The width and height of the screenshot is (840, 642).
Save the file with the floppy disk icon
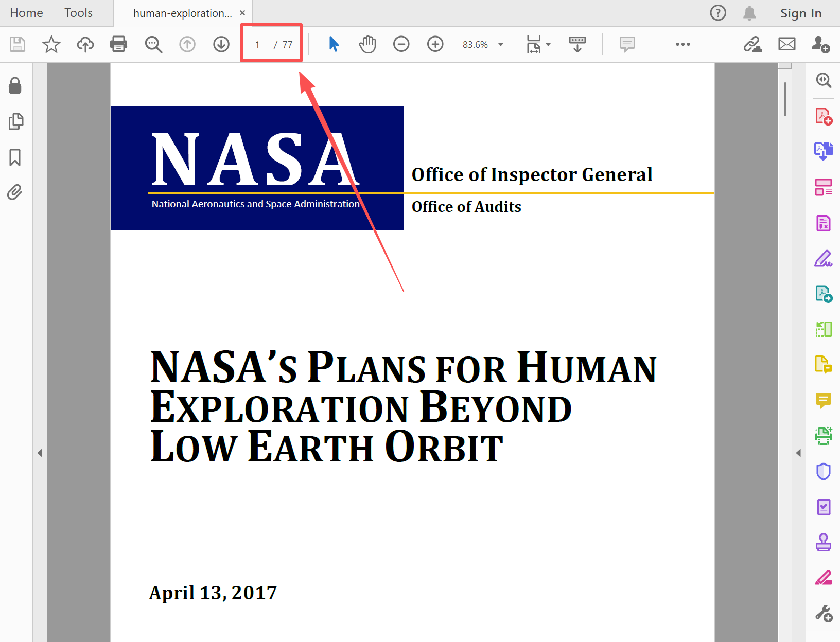point(17,44)
